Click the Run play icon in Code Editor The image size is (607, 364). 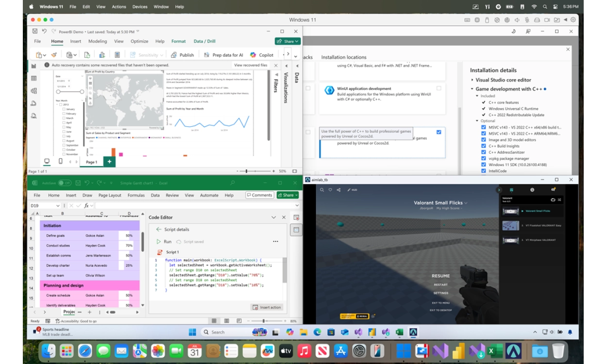[158, 241]
